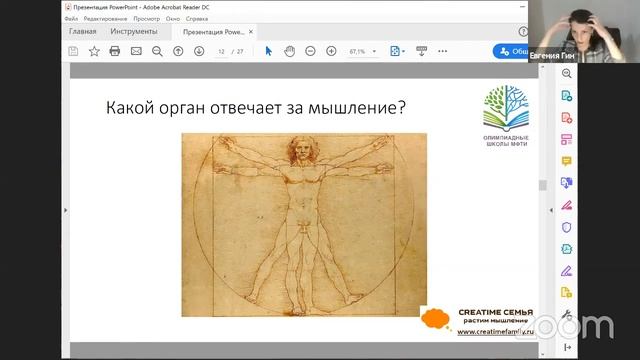Collapse right pane via small triangle
The width and height of the screenshot is (640, 360).
[x=551, y=210]
